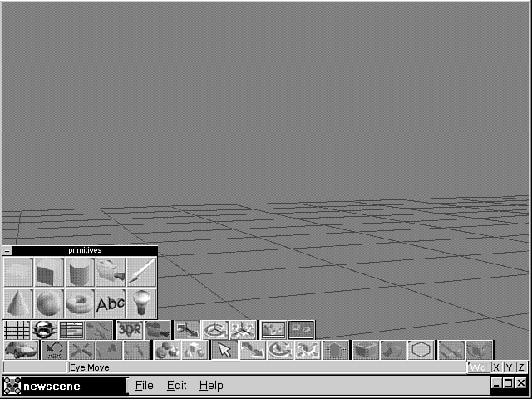
Task: Add a torus primitive
Action: click(x=80, y=303)
